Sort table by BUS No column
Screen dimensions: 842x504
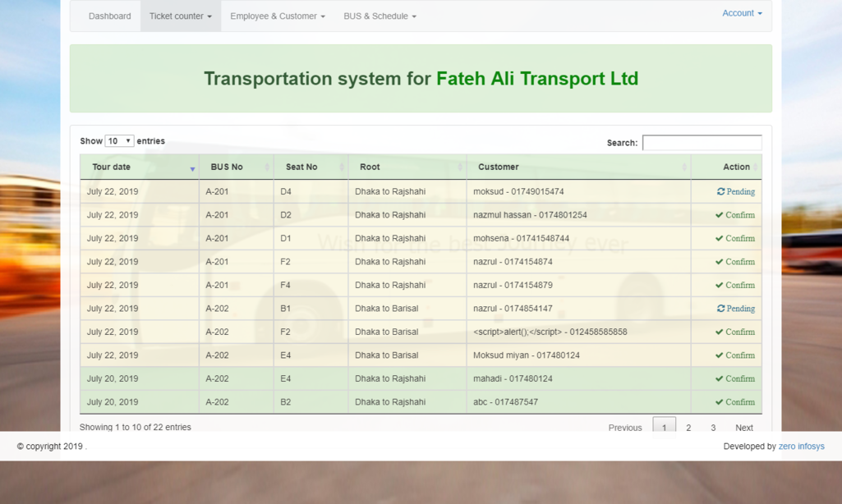tap(236, 167)
